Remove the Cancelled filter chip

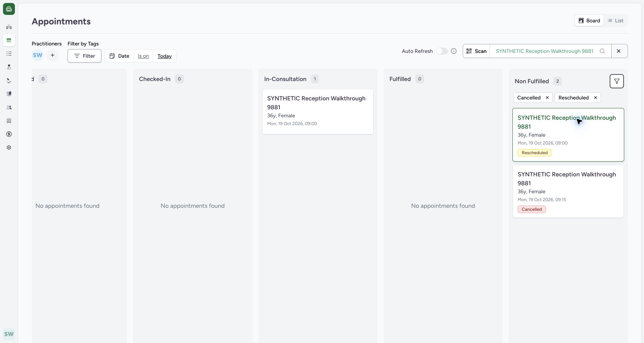[547, 98]
